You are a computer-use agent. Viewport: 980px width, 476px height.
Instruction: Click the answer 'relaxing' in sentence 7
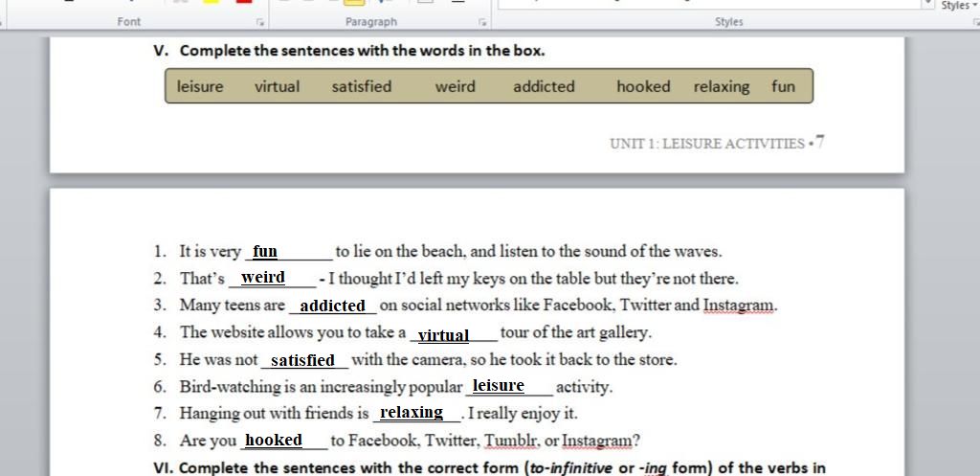(x=412, y=413)
